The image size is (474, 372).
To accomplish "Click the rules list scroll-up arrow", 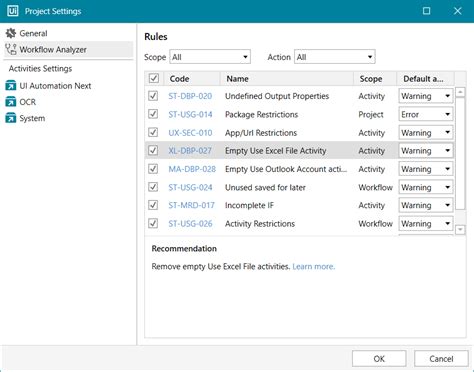I will coord(460,92).
